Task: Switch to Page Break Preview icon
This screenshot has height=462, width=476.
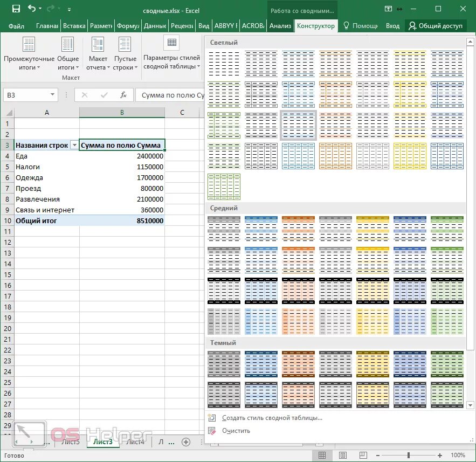Action: tap(363, 455)
